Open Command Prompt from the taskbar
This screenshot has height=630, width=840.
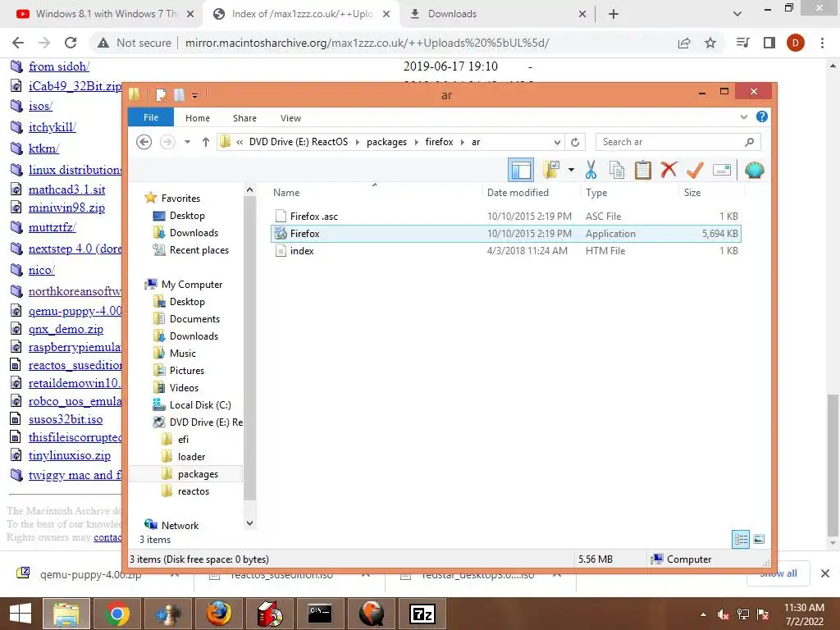pos(320,614)
